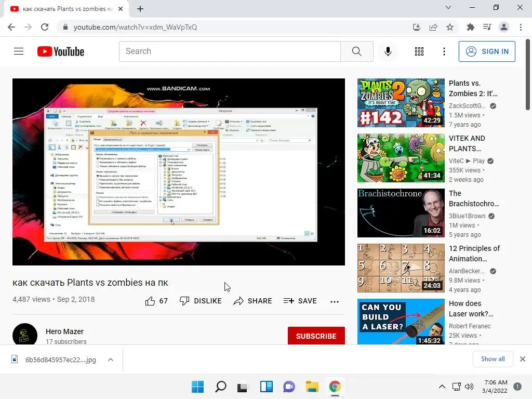Viewport: 532px width, 399px height.
Task: Show hidden system tray icons
Action: click(442, 387)
